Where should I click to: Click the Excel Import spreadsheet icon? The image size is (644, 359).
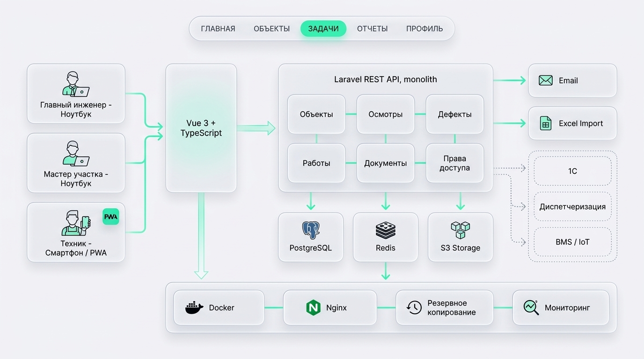(546, 123)
